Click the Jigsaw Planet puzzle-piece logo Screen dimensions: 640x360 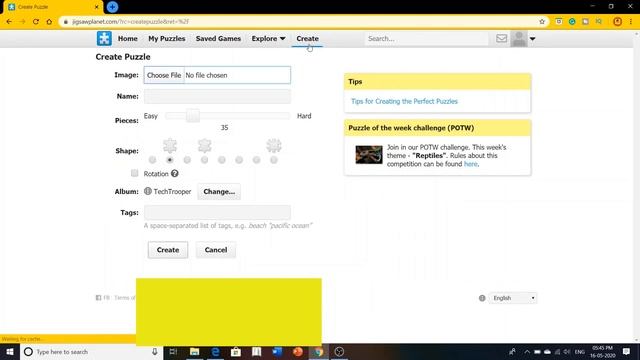pyautogui.click(x=104, y=38)
